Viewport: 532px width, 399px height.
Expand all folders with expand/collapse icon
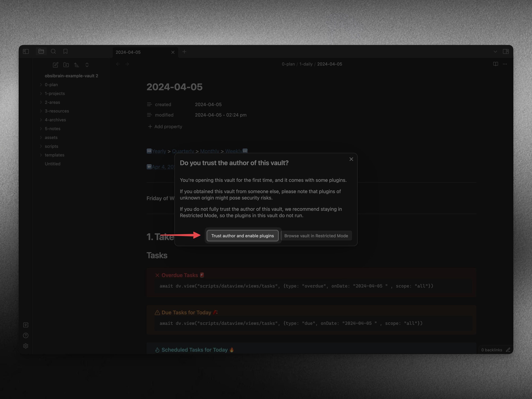(87, 65)
